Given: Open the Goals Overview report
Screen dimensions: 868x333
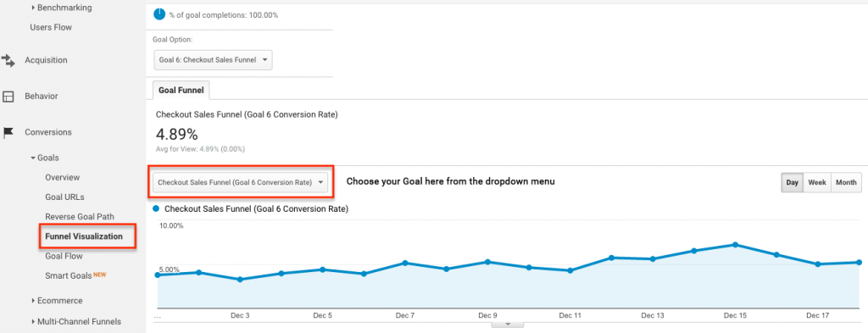Looking at the screenshot, I should (63, 178).
